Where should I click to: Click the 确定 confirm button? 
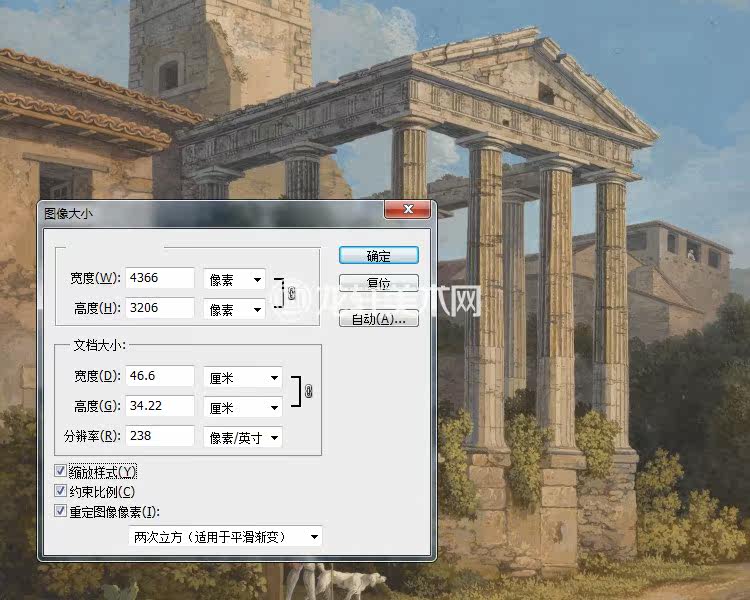click(x=378, y=256)
